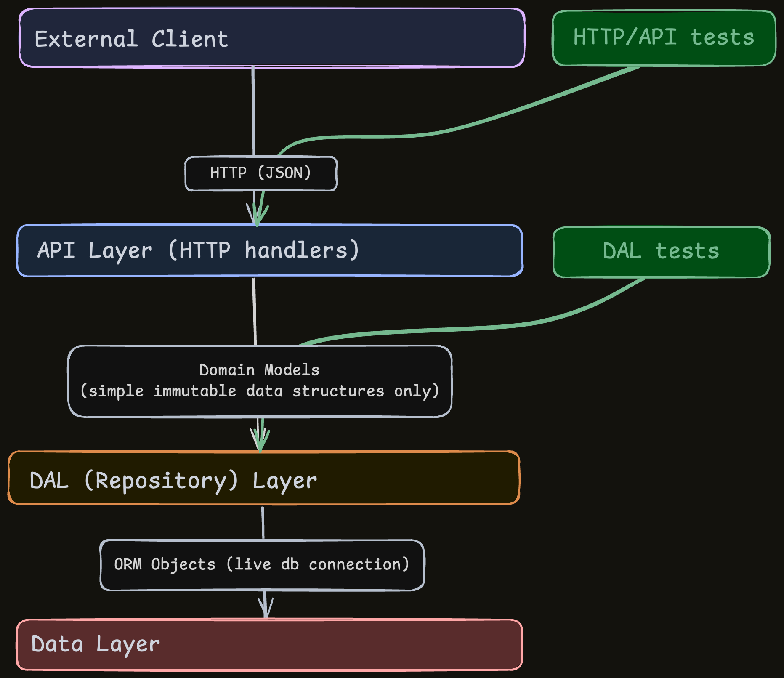Click the 'simple immutable data structures only' subtitle
This screenshot has width=784, height=678.
259,391
